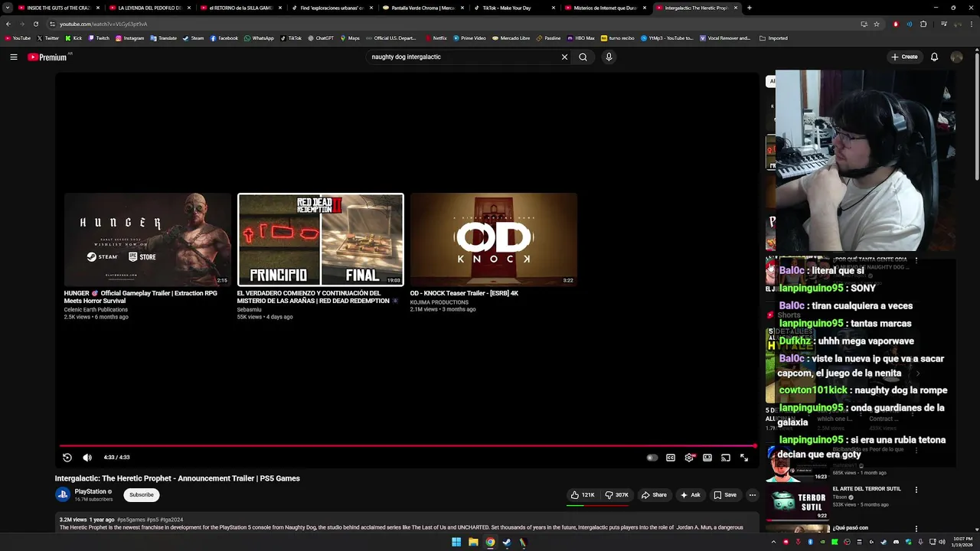Open player settings gear
The image size is (980, 551).
point(689,458)
